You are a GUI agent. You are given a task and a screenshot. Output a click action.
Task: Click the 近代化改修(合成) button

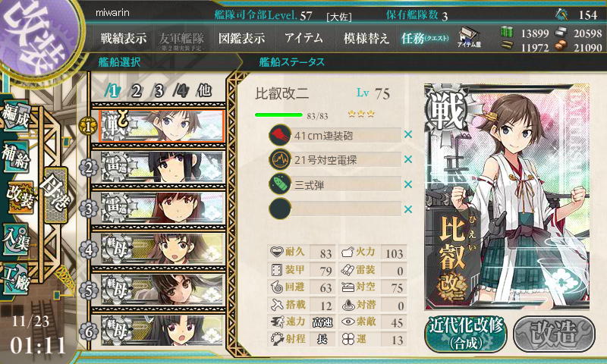[x=467, y=334]
